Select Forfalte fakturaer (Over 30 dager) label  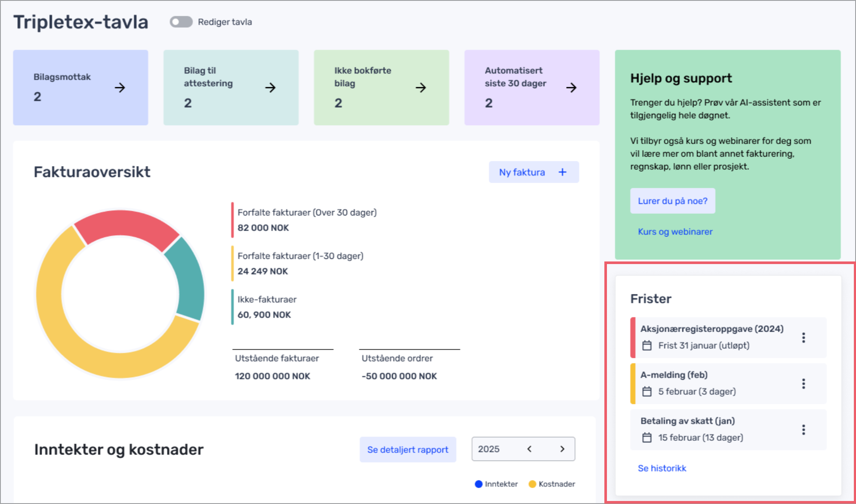point(307,212)
